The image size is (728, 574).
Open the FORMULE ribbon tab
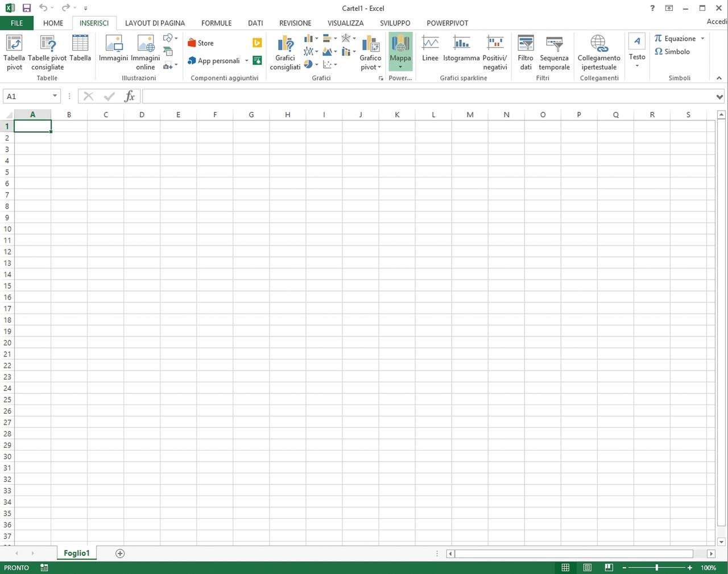[x=216, y=23]
